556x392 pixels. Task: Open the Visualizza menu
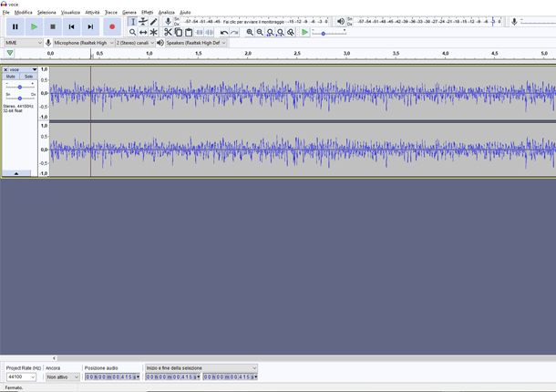[70, 13]
